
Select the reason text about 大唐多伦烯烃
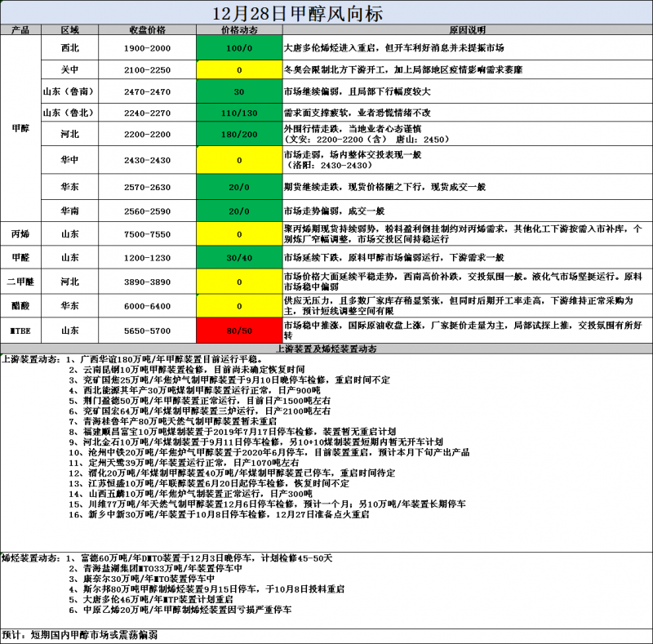(394, 48)
